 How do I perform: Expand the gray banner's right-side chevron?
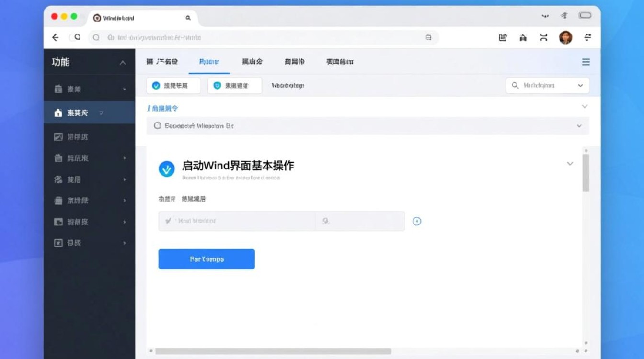[578, 126]
